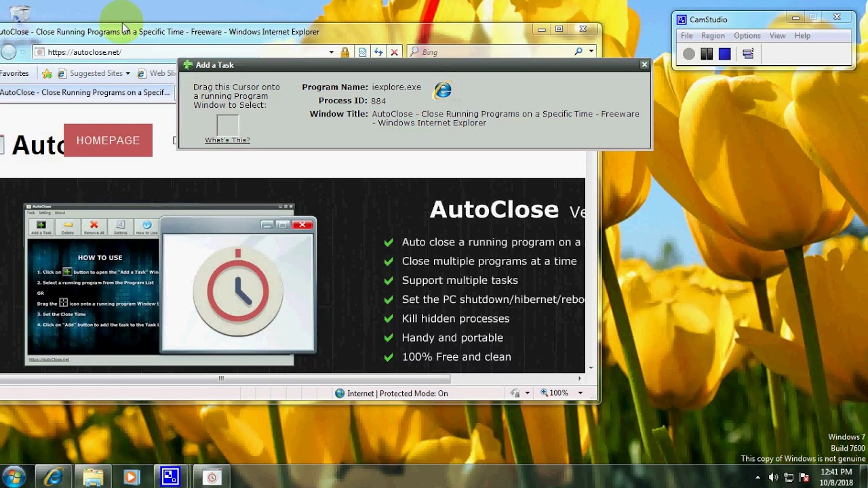Screen dimensions: 868x488
Task: Show hidden tray icons arrow
Action: (x=758, y=477)
